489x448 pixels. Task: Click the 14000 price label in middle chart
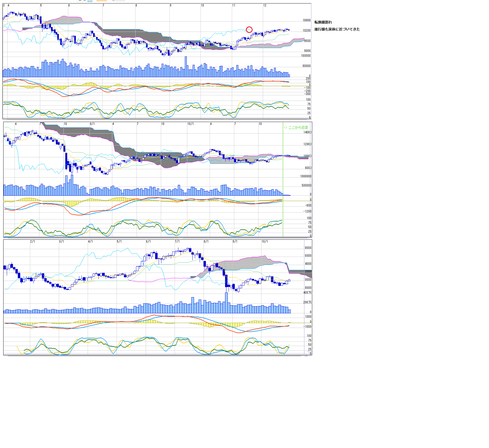tap(307, 132)
